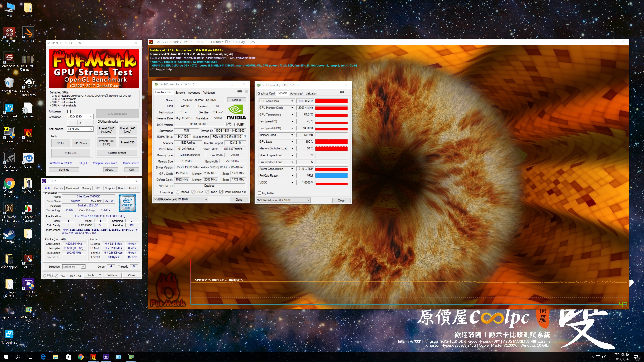Toggle the UEFI checkbox in GPU-Z
This screenshot has width=644, height=362.
coord(236,124)
